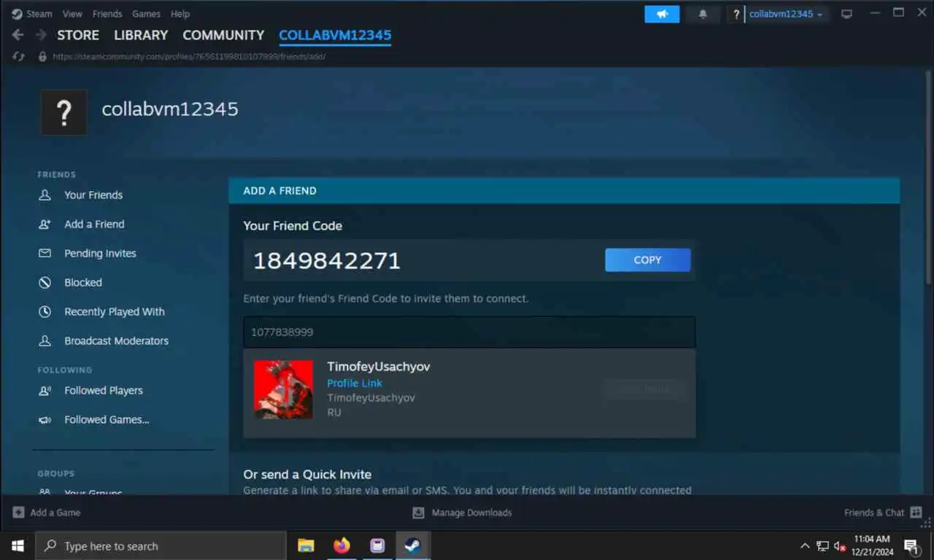
Task: Click the Steam icon in the taskbar
Action: pyautogui.click(x=413, y=545)
